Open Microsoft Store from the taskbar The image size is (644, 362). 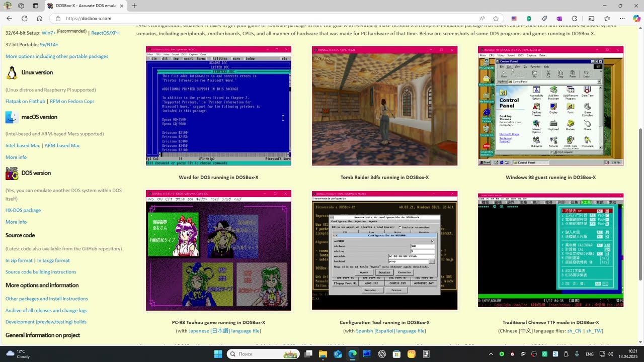[x=396, y=354]
